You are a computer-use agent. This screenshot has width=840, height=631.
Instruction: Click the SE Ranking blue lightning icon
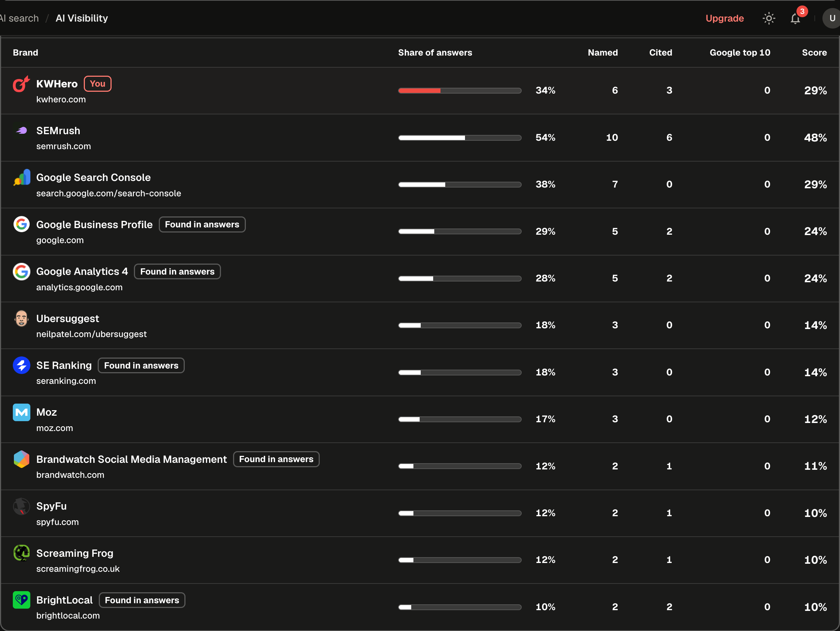click(x=21, y=365)
